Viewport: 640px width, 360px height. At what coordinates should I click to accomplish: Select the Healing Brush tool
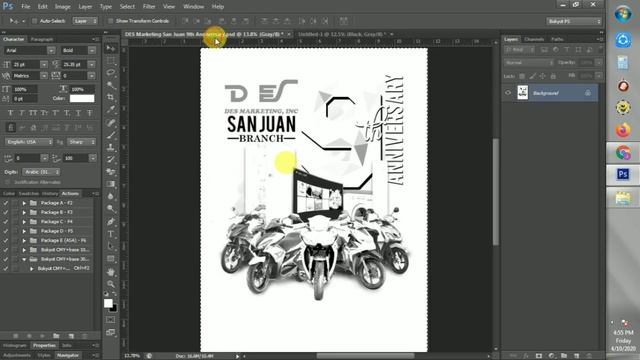coord(111,122)
